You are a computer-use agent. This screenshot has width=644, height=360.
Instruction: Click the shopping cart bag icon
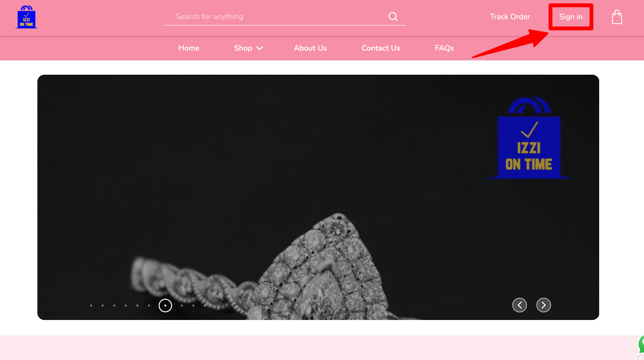pyautogui.click(x=617, y=17)
